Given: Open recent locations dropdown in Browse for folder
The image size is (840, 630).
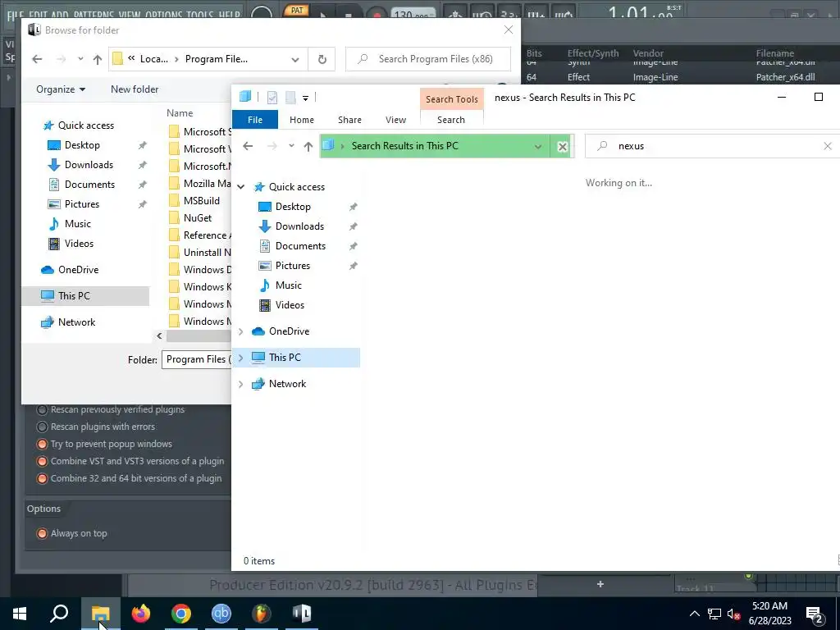Looking at the screenshot, I should coord(80,59).
